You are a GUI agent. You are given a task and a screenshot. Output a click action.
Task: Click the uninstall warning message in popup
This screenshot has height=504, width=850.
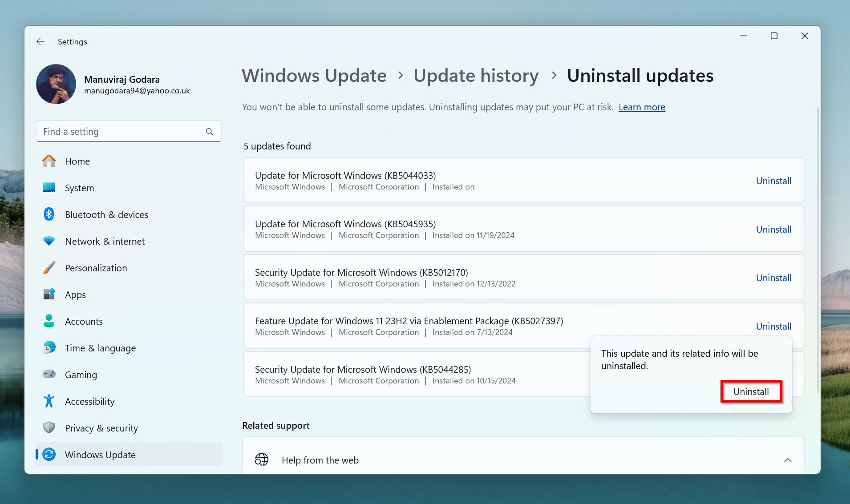(680, 359)
